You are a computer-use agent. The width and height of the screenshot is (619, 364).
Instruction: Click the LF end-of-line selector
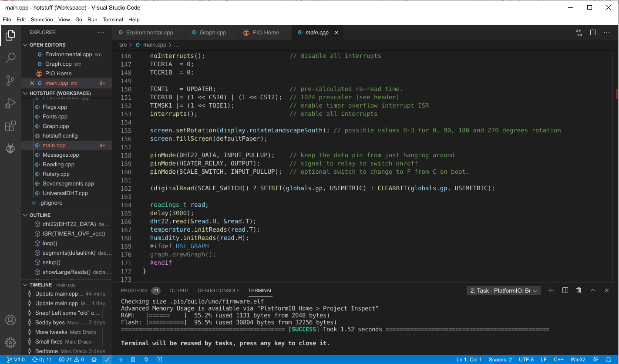click(544, 360)
